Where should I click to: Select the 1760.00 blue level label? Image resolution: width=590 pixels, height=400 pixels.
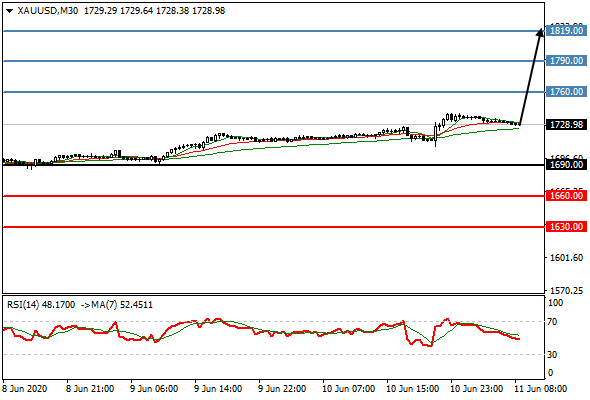pyautogui.click(x=566, y=91)
